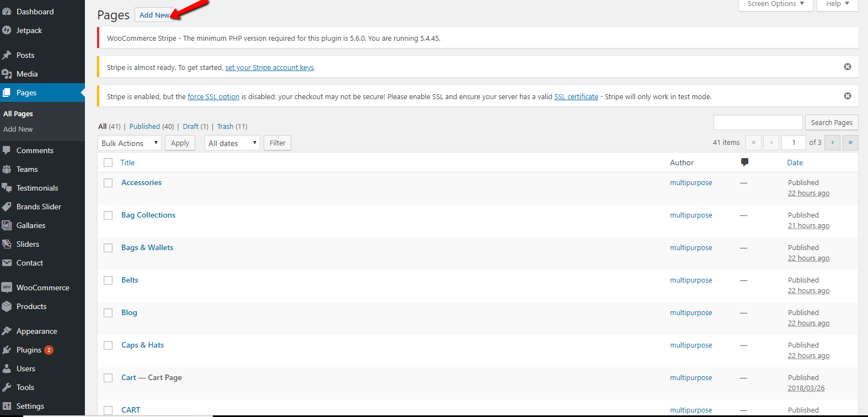Click the Teams group icon
The height and width of the screenshot is (417, 868).
(7, 169)
